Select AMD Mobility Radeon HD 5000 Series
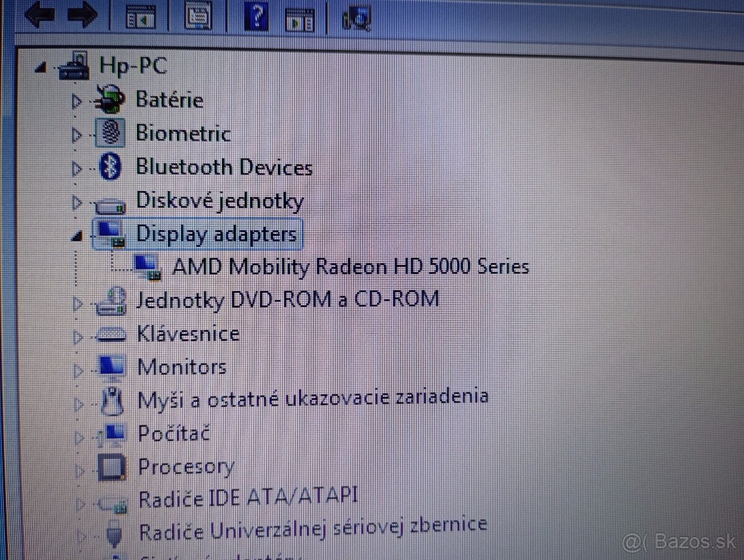 point(351,267)
